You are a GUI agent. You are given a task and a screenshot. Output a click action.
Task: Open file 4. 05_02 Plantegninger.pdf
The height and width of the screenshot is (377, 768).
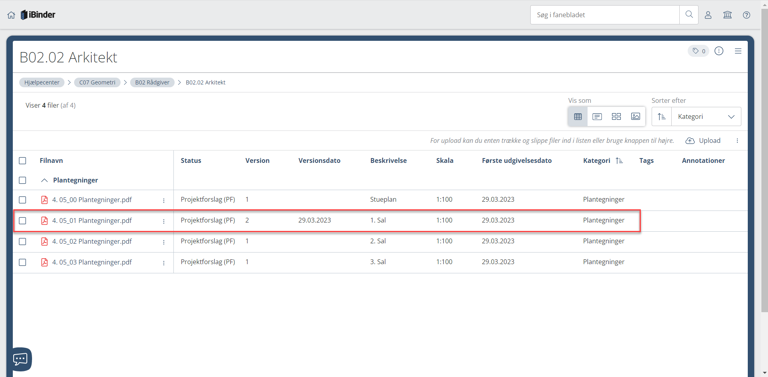pos(92,241)
